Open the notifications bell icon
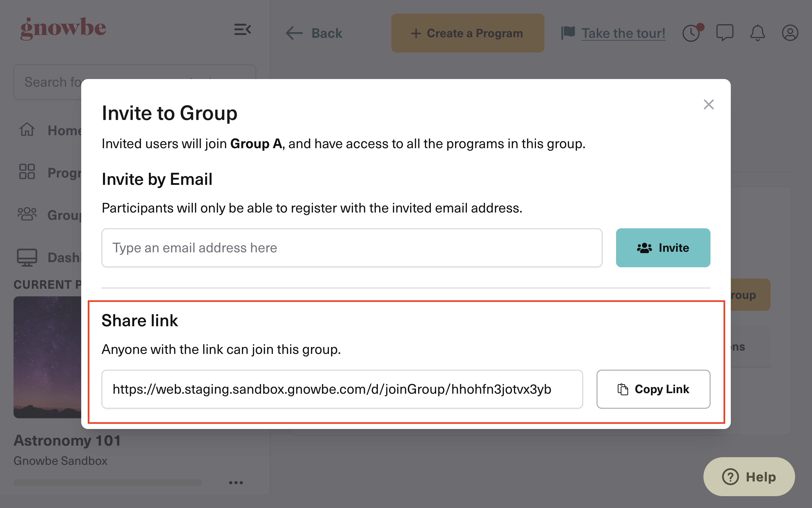This screenshot has width=812, height=508. [757, 33]
